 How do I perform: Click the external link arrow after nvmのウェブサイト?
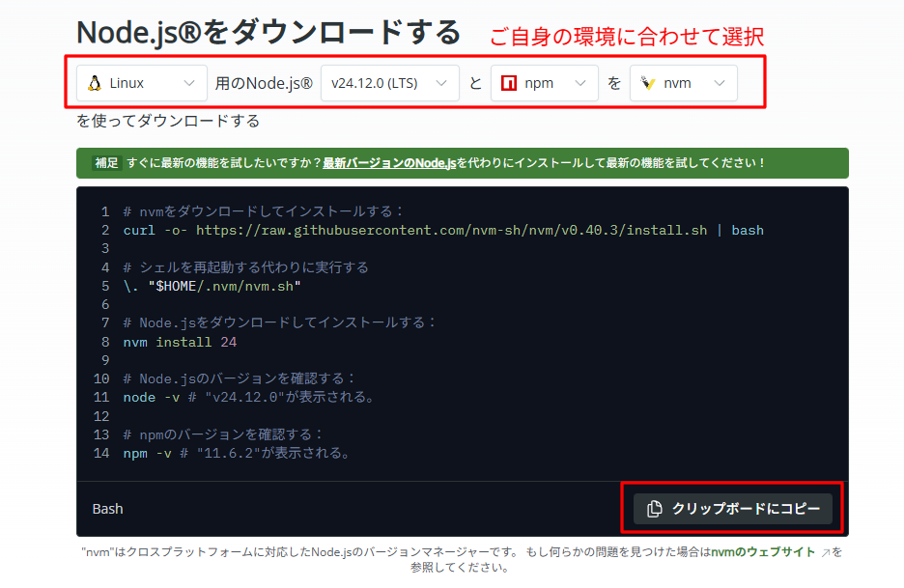tap(824, 553)
